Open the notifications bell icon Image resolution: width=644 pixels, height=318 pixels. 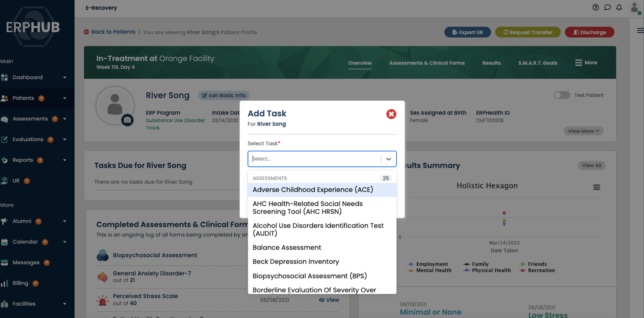(619, 8)
